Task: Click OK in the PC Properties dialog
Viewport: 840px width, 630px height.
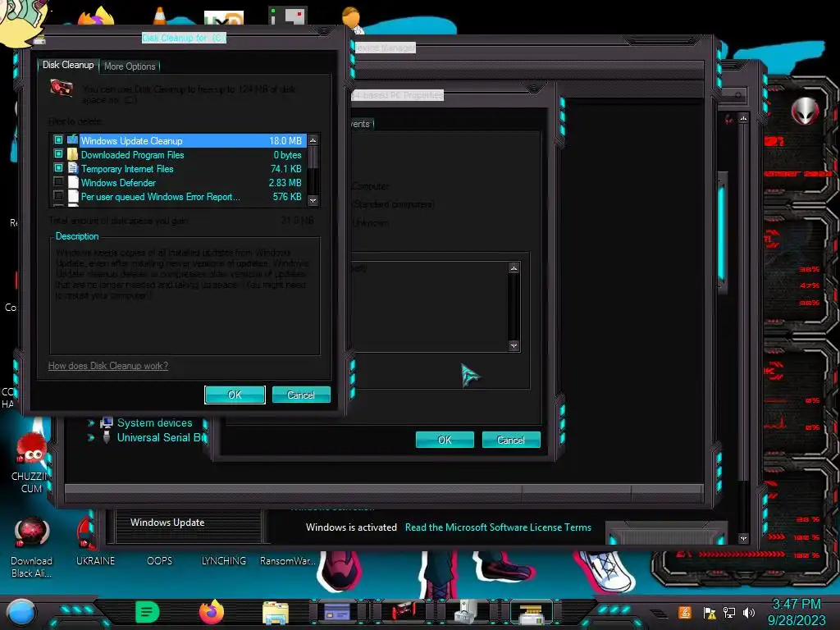Action: 445,440
